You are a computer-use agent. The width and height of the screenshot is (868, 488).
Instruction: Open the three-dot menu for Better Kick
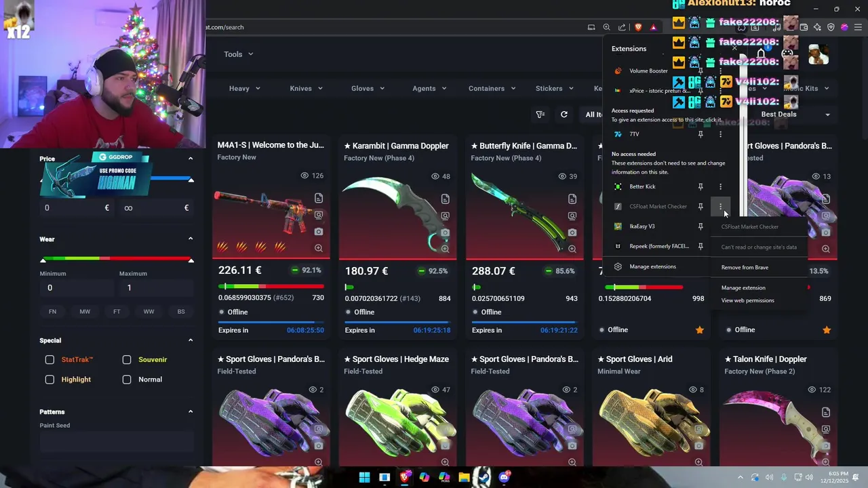tap(720, 186)
